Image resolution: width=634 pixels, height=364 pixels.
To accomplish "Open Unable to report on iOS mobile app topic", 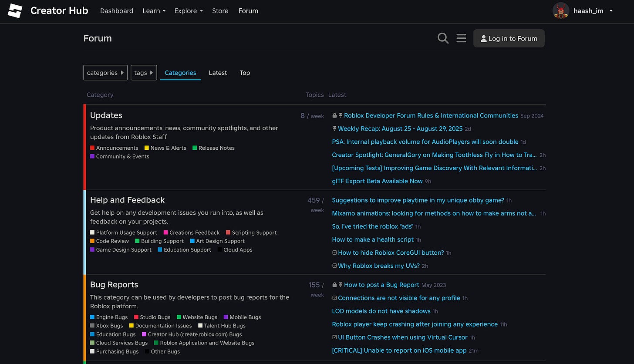I will [399, 351].
